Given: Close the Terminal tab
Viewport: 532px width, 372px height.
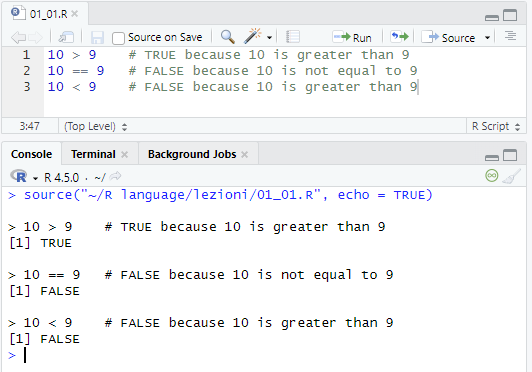Looking at the screenshot, I should click(x=125, y=154).
